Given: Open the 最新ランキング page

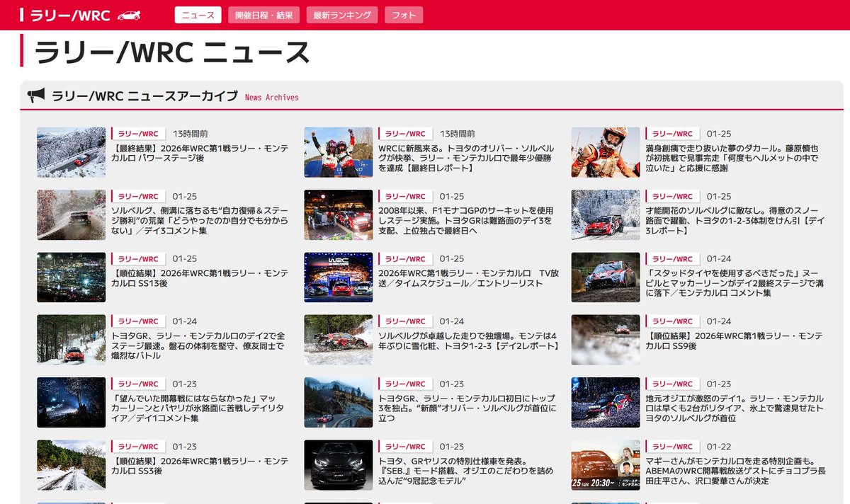Looking at the screenshot, I should point(341,14).
